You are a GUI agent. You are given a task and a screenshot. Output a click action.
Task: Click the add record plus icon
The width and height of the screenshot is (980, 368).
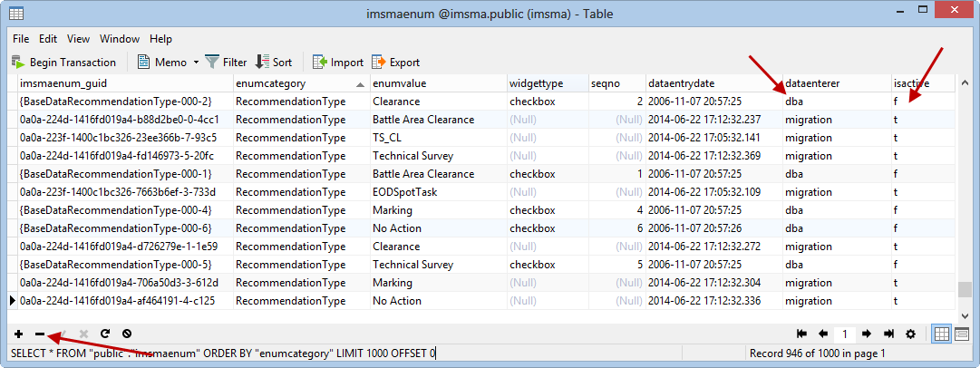(18, 334)
